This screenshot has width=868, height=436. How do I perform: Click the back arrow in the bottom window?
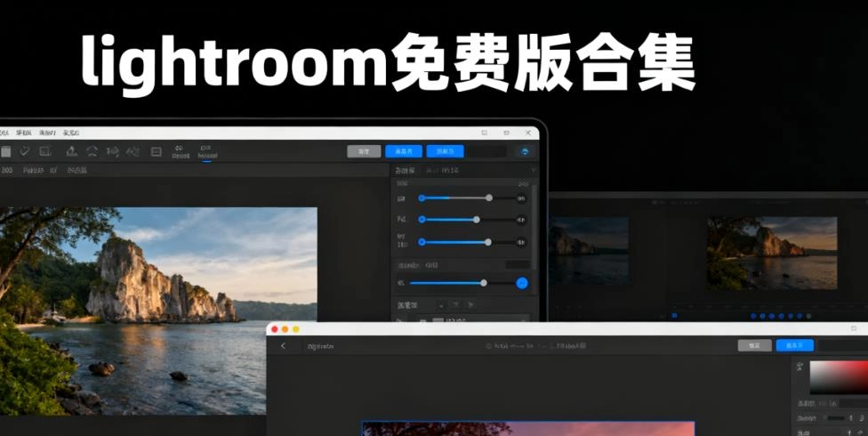pos(284,345)
